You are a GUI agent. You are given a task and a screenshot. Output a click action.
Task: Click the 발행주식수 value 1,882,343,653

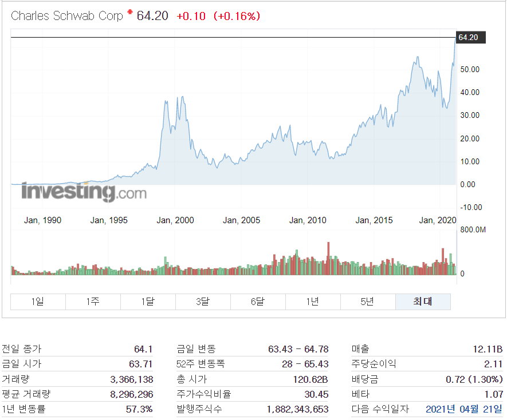tap(297, 409)
